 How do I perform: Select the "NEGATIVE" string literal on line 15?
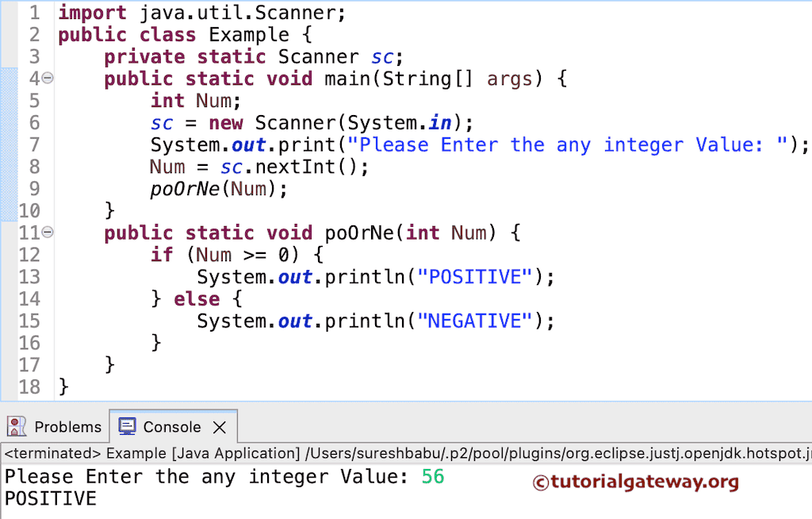tap(473, 321)
